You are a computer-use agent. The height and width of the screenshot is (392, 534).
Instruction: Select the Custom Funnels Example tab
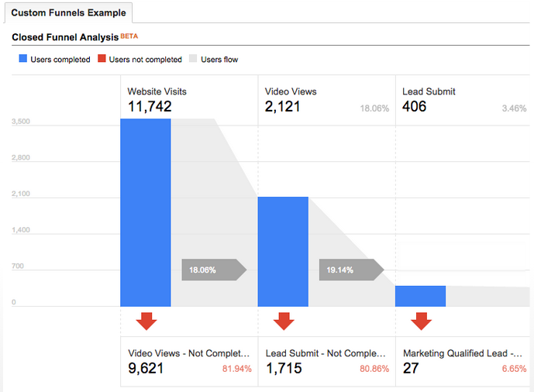coord(67,13)
